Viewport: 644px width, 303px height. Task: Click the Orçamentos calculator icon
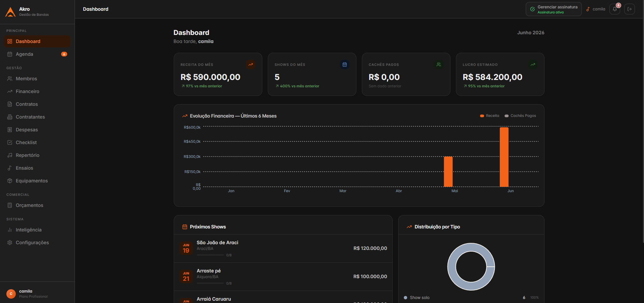click(10, 205)
